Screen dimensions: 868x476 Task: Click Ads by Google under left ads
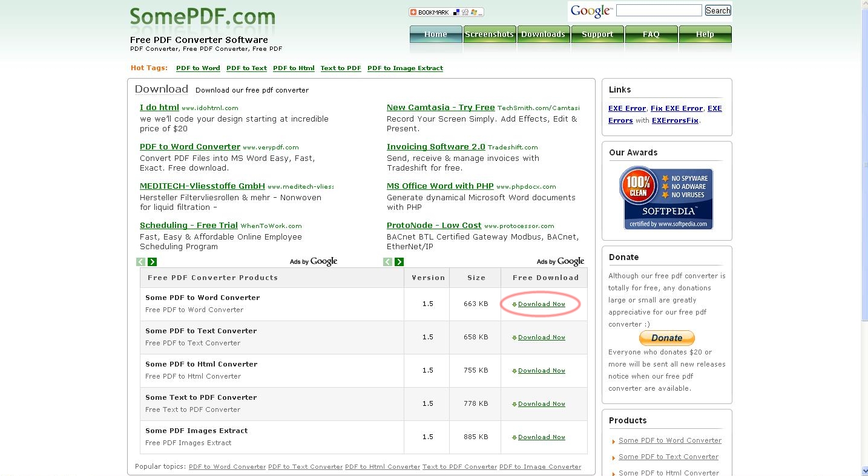[314, 261]
